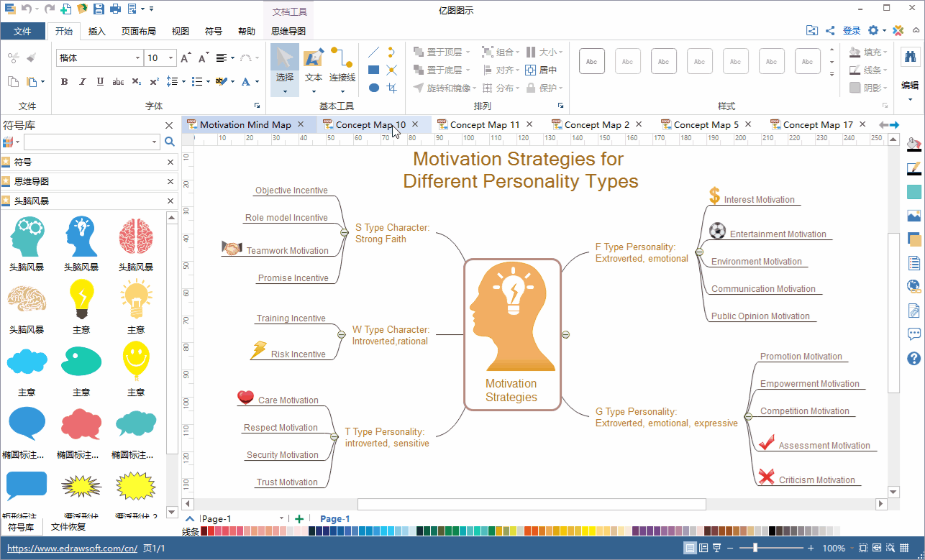The width and height of the screenshot is (925, 560).
Task: Toggle italic formatting
Action: point(82,82)
